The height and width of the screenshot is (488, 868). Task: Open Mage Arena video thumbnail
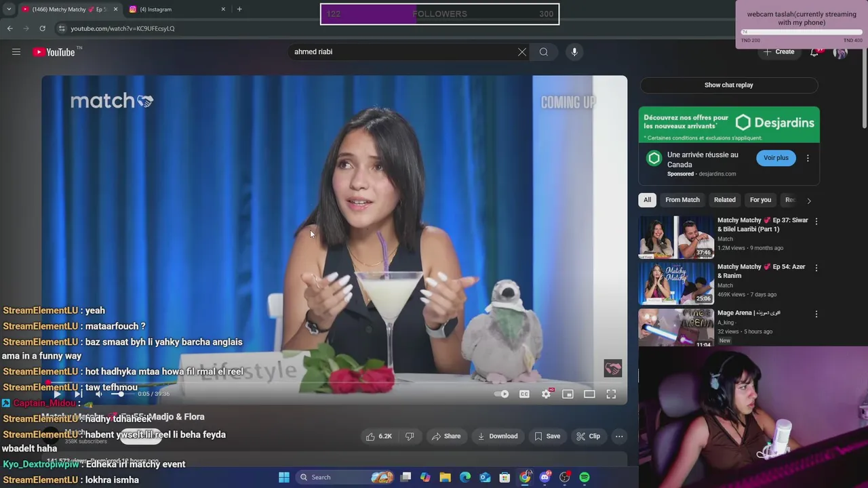[677, 328]
